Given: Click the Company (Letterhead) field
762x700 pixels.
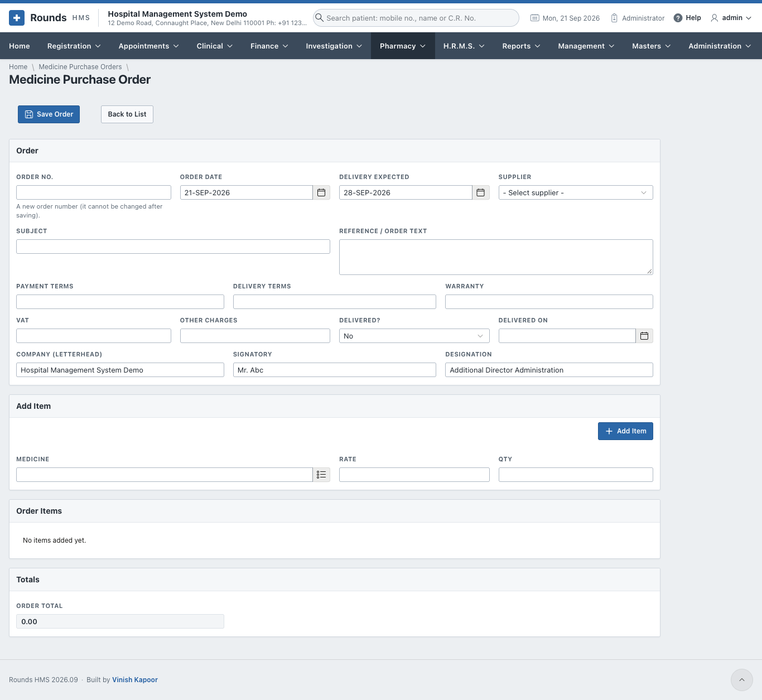Looking at the screenshot, I should pyautogui.click(x=120, y=370).
